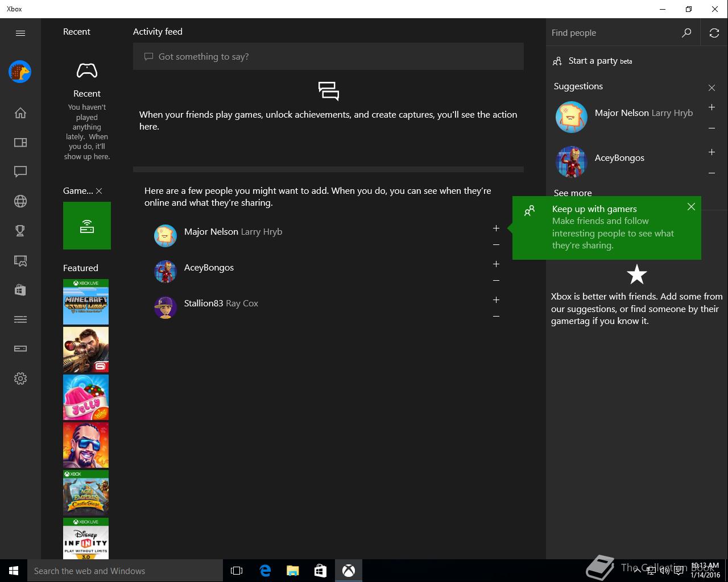
Task: Open File Explorer from taskbar
Action: (293, 571)
